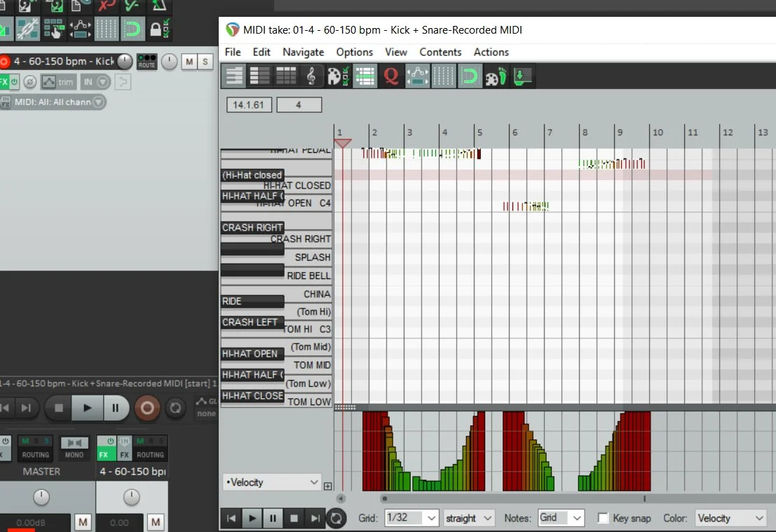This screenshot has height=532, width=776.
Task: Open the Edit menu in MIDI editor
Action: [x=261, y=52]
